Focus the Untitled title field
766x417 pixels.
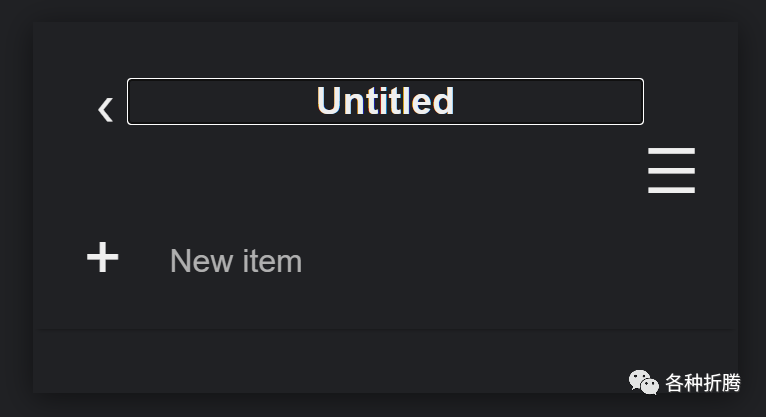pos(385,102)
